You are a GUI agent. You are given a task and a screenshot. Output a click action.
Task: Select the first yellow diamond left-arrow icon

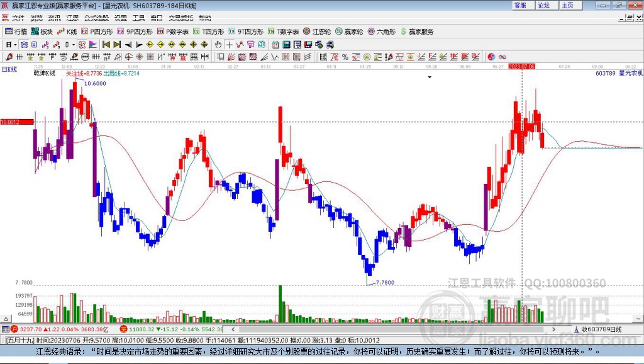150,45
